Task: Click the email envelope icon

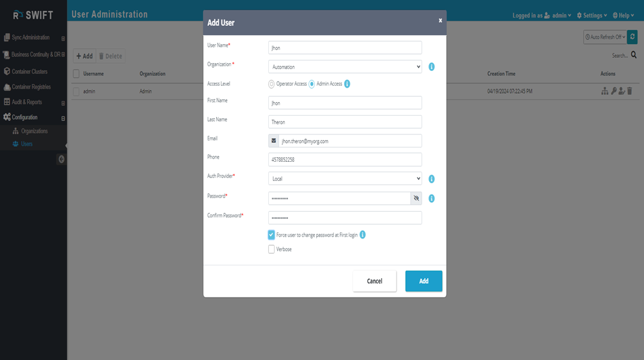Action: coord(273,140)
